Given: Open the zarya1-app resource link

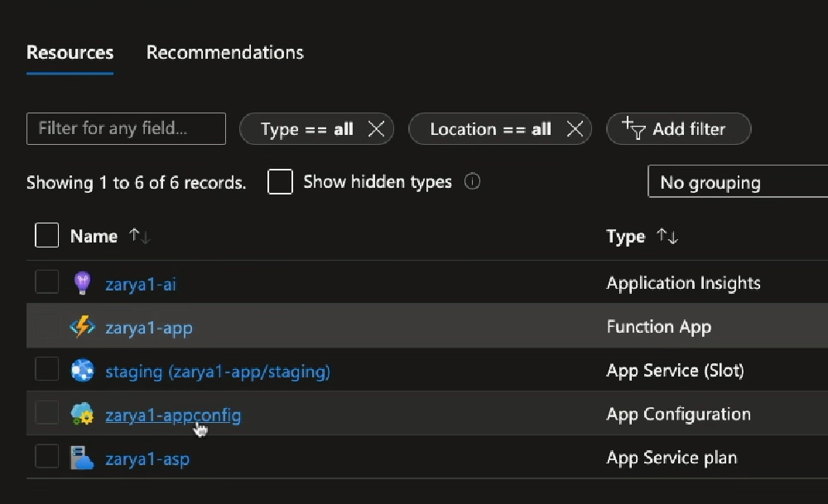Looking at the screenshot, I should click(x=149, y=328).
